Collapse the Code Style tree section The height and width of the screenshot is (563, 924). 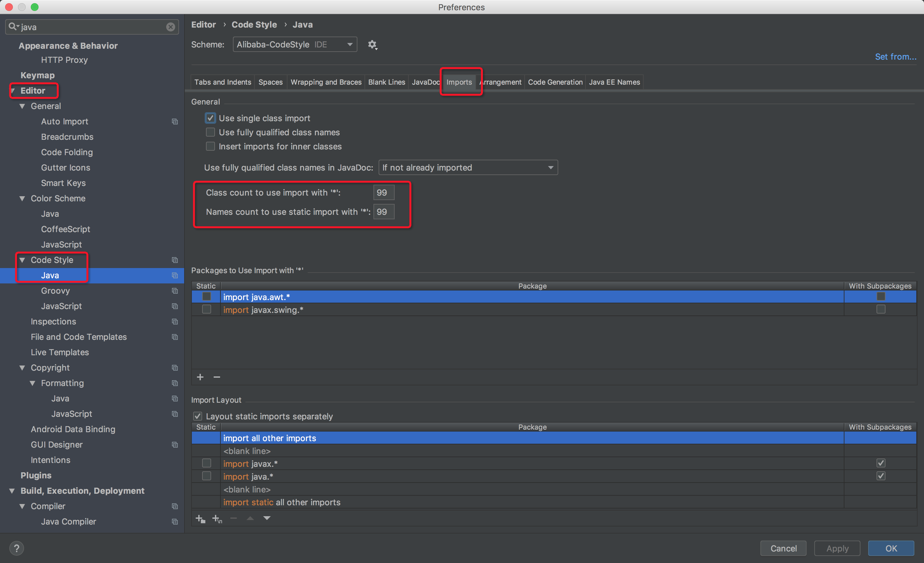pyautogui.click(x=22, y=260)
